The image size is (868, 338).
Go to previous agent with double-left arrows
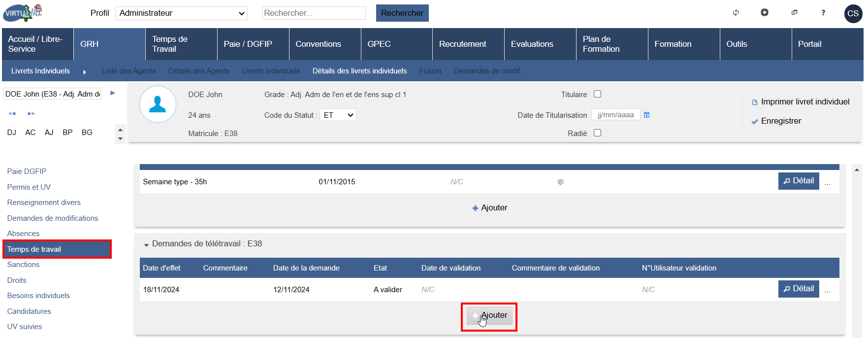coord(12,114)
